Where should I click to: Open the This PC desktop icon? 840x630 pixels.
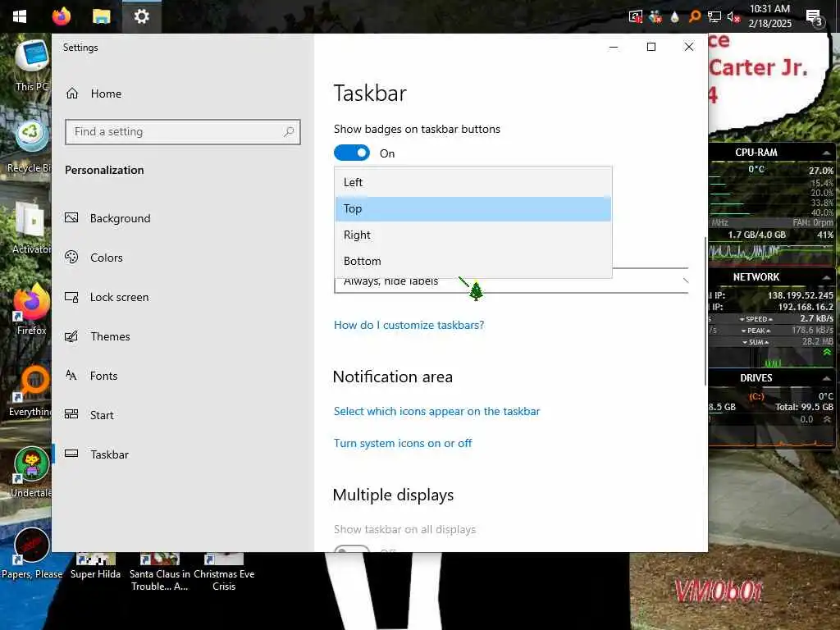[32, 66]
